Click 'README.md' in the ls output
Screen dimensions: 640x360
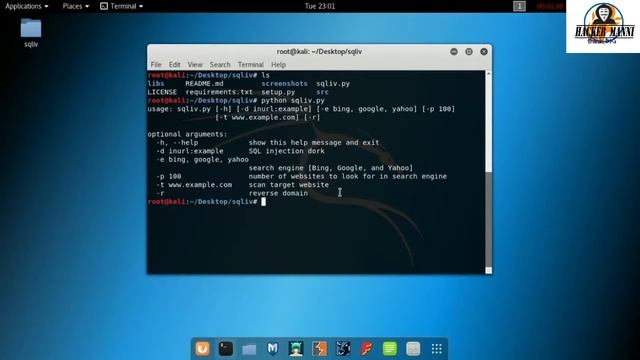pyautogui.click(x=204, y=83)
